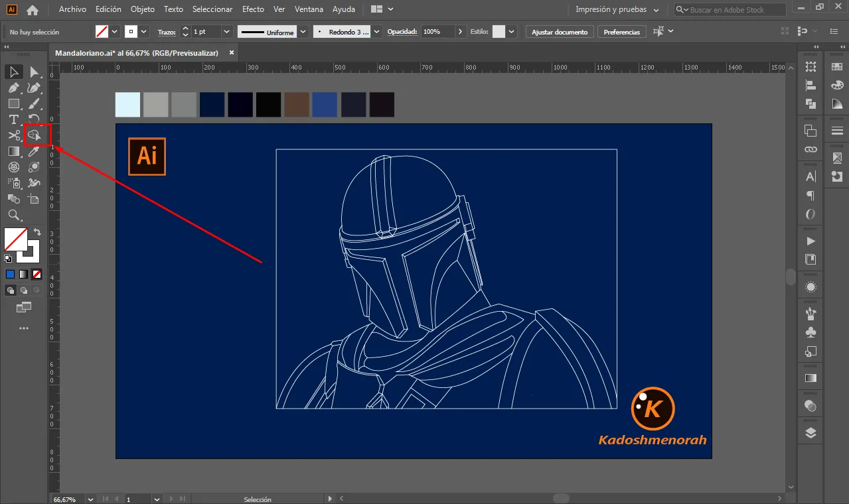Open the Transform panel icon

(x=810, y=66)
